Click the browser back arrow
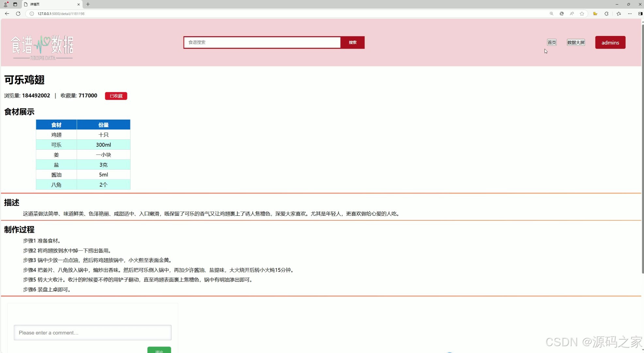 click(x=7, y=14)
